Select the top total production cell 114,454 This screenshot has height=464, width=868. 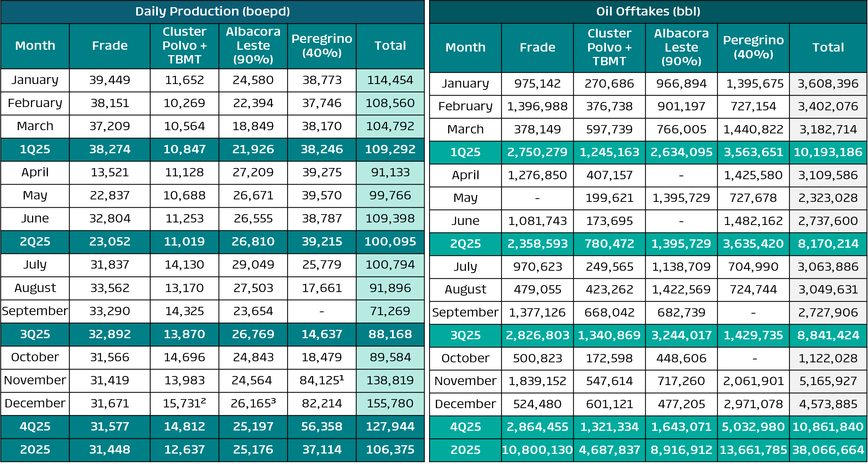coord(390,80)
